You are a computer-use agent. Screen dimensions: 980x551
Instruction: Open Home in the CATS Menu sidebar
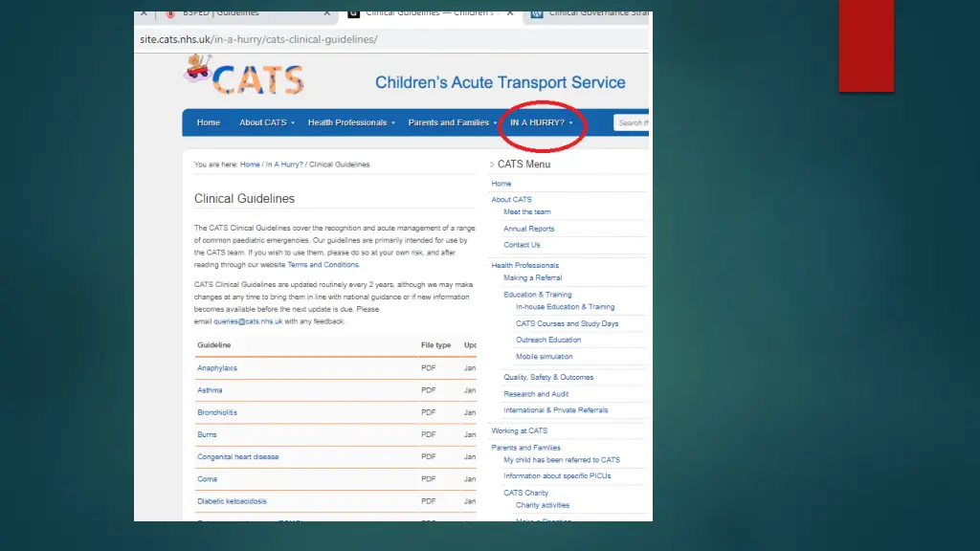pyautogui.click(x=501, y=184)
